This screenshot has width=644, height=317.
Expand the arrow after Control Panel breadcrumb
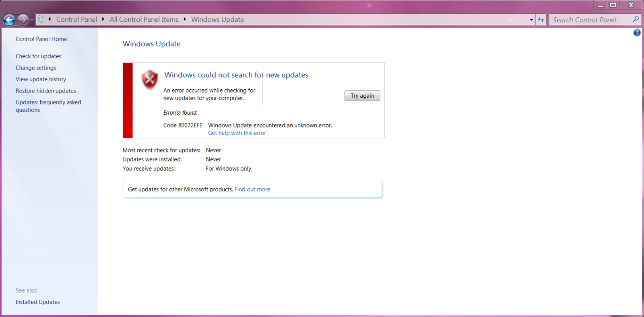pyautogui.click(x=103, y=19)
